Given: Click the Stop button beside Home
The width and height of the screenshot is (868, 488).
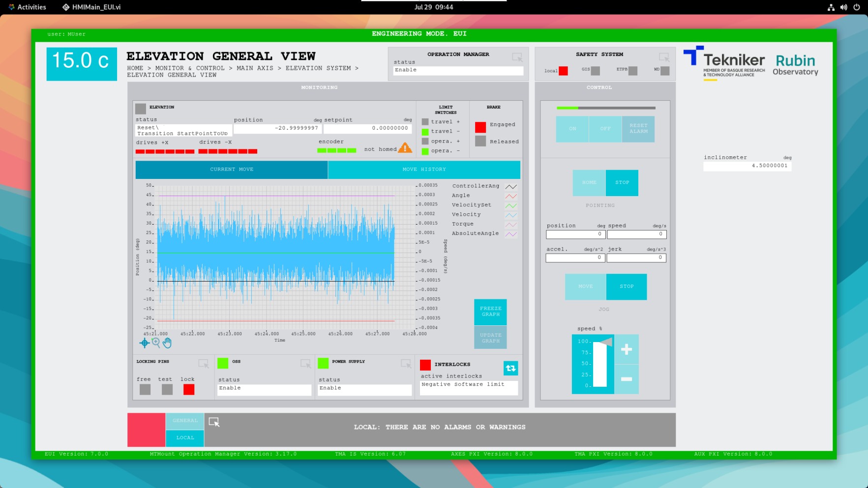Looking at the screenshot, I should click(622, 183).
